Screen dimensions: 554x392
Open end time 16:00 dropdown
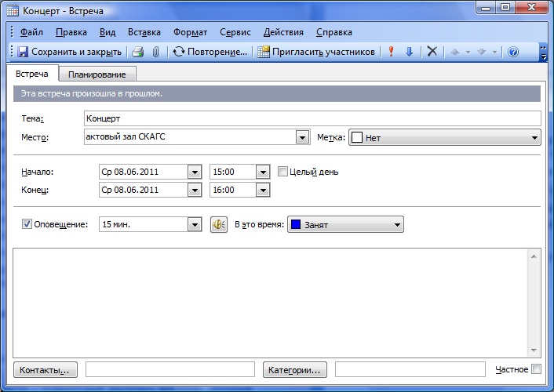[263, 190]
